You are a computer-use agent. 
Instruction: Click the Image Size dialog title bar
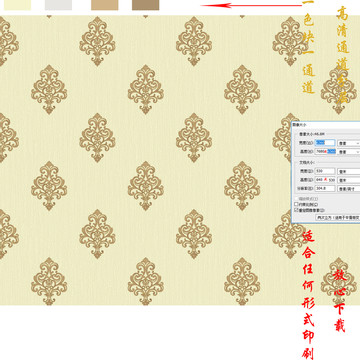(x=326, y=124)
